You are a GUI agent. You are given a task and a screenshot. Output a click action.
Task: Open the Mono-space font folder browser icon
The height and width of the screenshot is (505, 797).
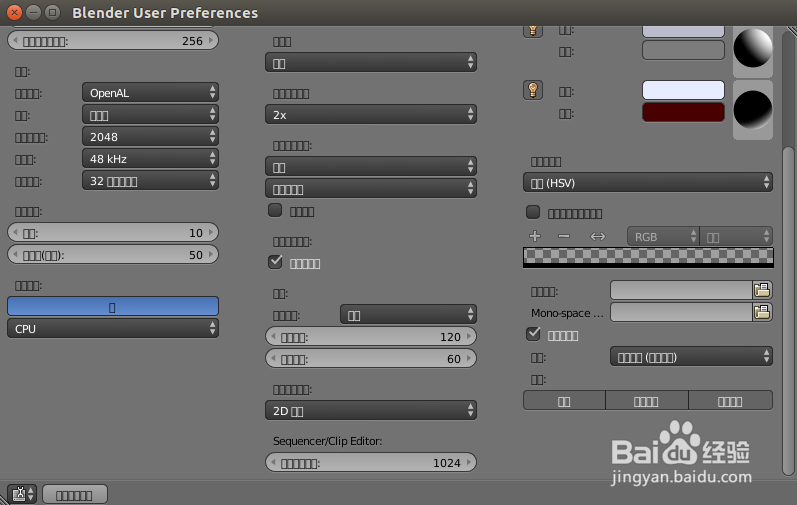(762, 312)
